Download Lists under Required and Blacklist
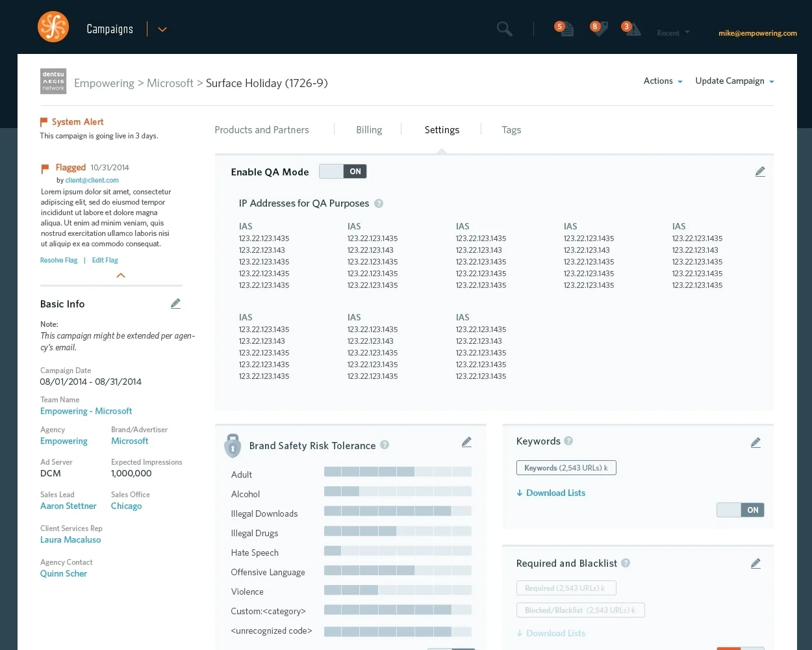 tap(551, 634)
